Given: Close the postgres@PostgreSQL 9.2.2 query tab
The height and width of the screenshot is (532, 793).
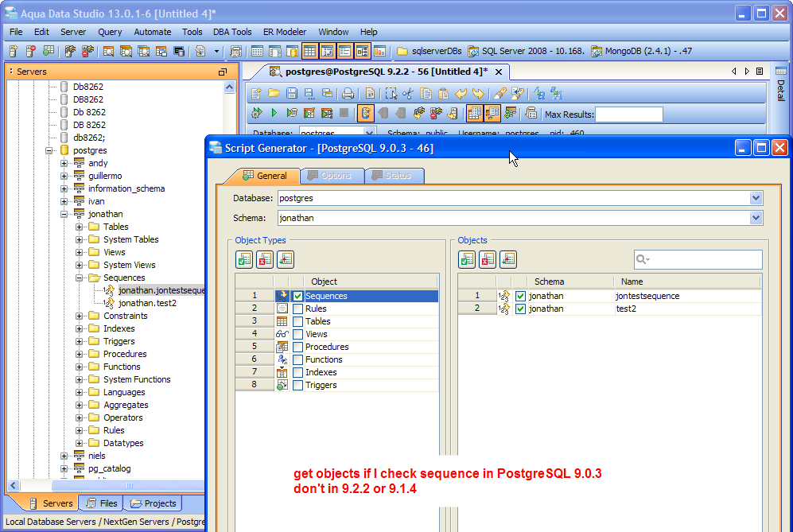Looking at the screenshot, I should click(499, 72).
